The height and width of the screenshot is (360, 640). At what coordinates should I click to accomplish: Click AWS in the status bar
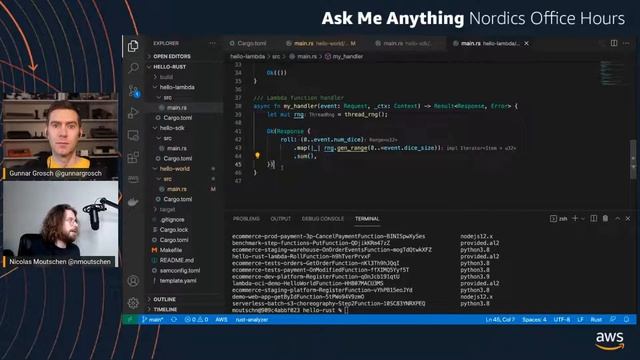221,320
